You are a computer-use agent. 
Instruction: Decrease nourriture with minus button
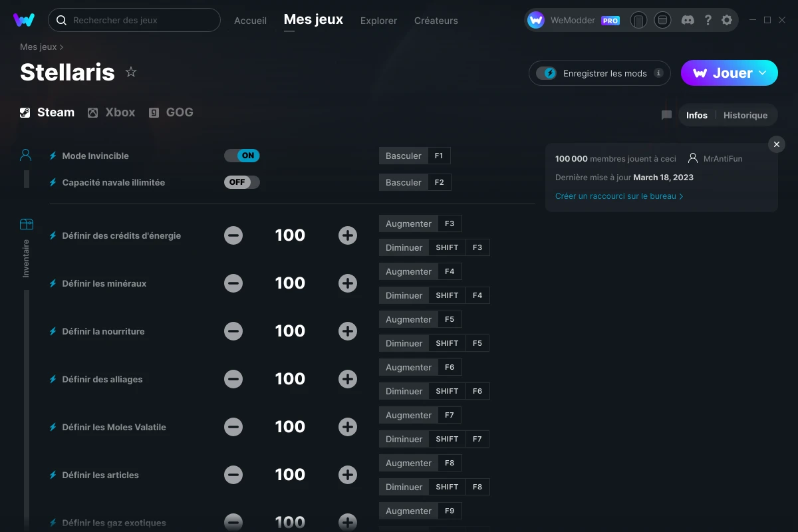point(233,331)
